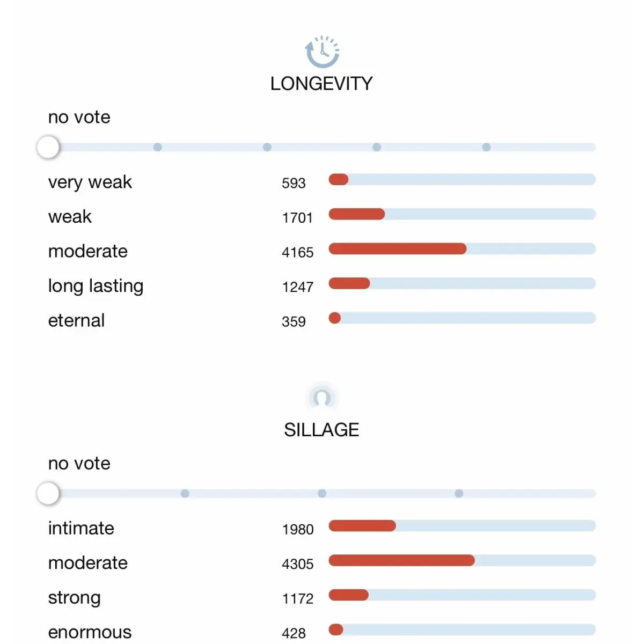Click the longevity 'moderate' red bar with 4165 votes

coord(398,248)
